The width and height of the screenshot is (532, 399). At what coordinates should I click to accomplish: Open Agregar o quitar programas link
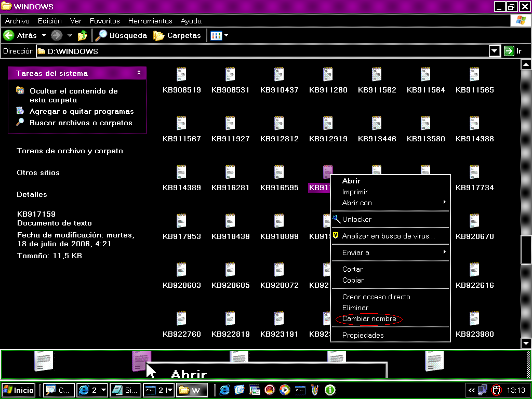tap(82, 111)
